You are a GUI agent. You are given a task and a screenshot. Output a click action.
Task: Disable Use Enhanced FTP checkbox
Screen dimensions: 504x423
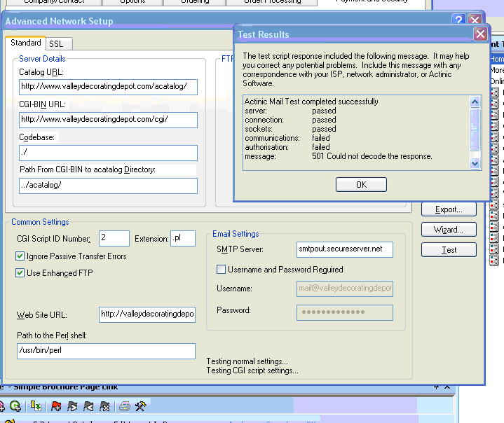pyautogui.click(x=20, y=272)
